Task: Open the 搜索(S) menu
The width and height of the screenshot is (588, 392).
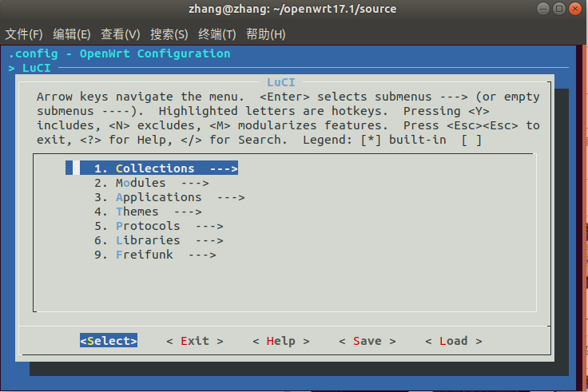Action: 169,34
